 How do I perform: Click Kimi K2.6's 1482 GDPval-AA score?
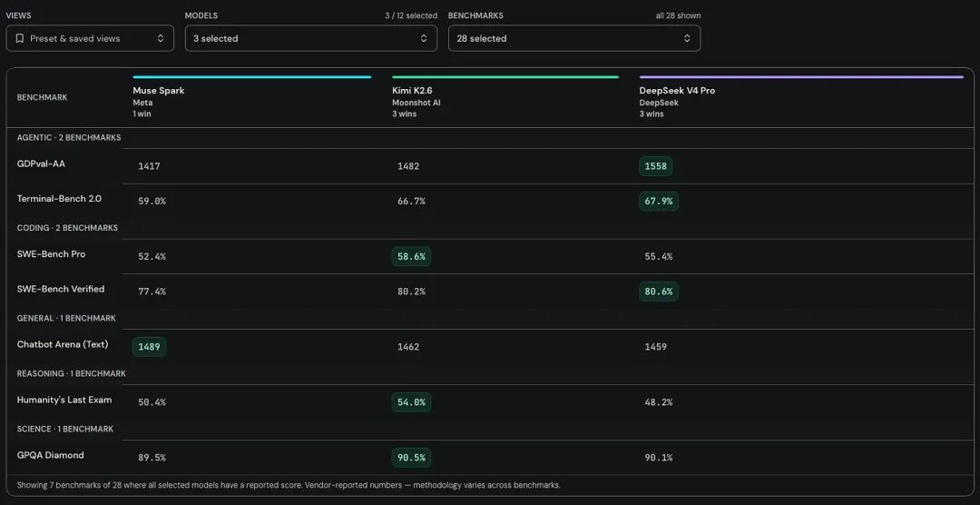[x=408, y=166]
